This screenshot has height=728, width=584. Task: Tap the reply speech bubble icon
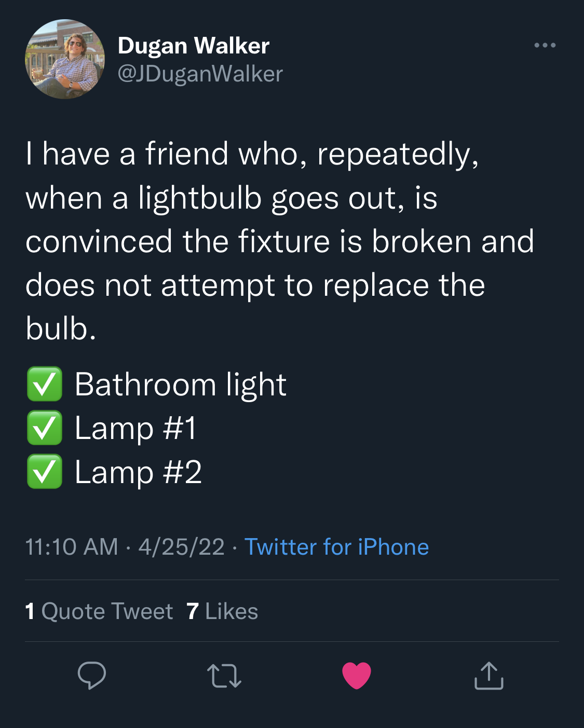(x=92, y=676)
